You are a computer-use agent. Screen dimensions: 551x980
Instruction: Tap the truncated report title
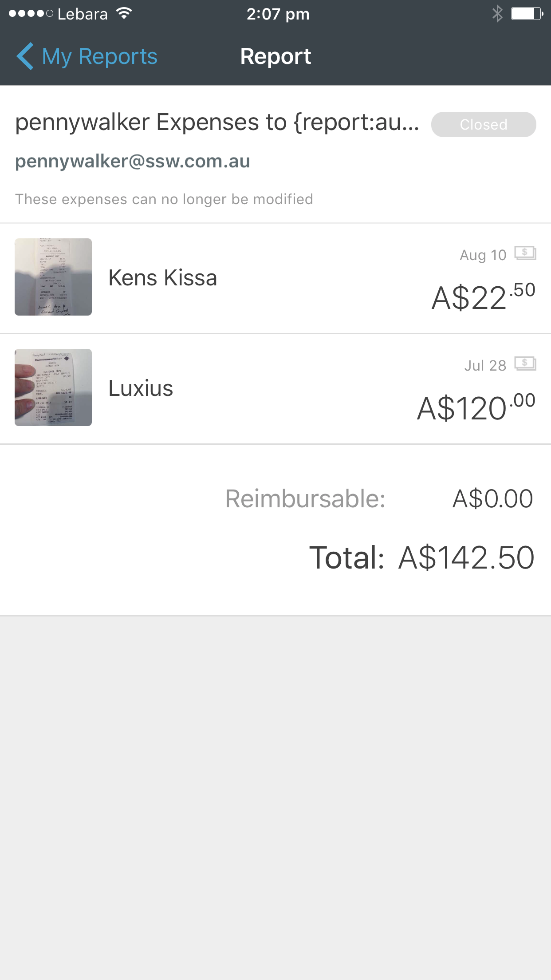coord(217,122)
